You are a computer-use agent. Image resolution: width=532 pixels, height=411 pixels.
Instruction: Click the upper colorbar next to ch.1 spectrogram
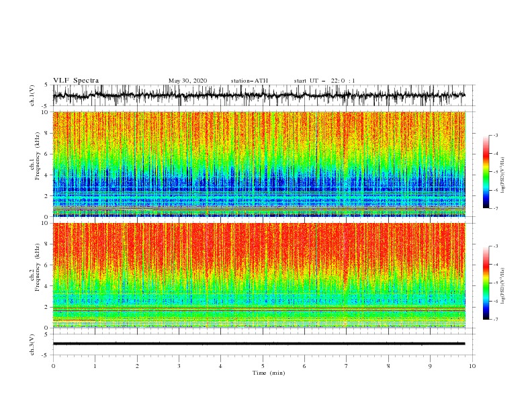click(486, 172)
